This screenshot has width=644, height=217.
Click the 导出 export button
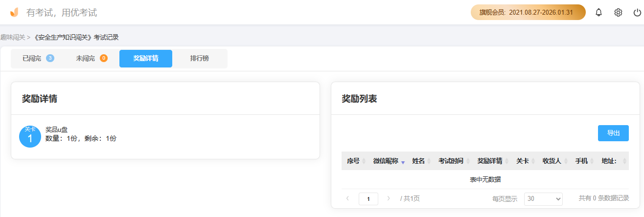(613, 133)
